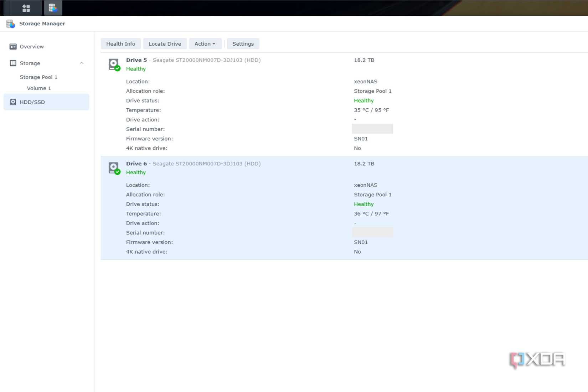588x392 pixels.
Task: Click Drive 5 4K native drive value No
Action: tap(357, 148)
